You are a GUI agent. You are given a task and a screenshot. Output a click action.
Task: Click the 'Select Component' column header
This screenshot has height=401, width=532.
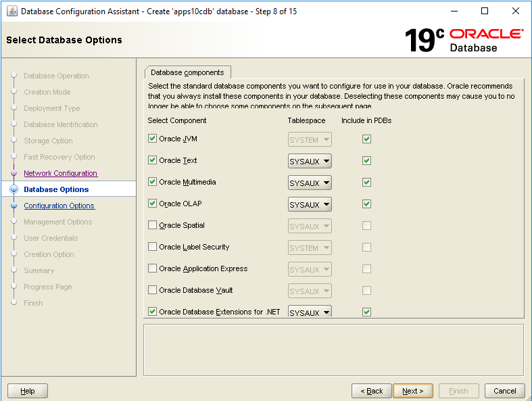[177, 120]
